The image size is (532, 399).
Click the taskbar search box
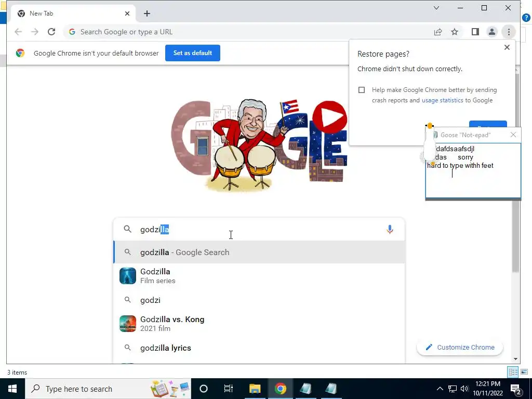108,389
